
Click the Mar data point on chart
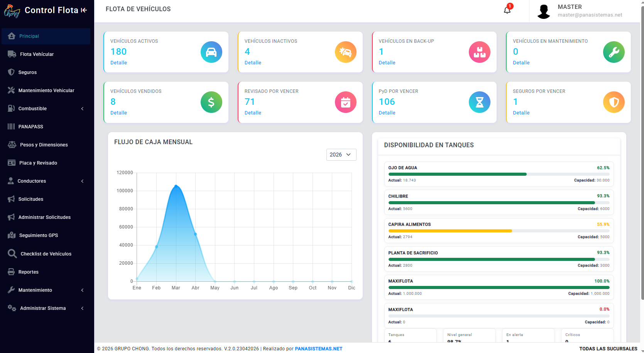pos(176,186)
